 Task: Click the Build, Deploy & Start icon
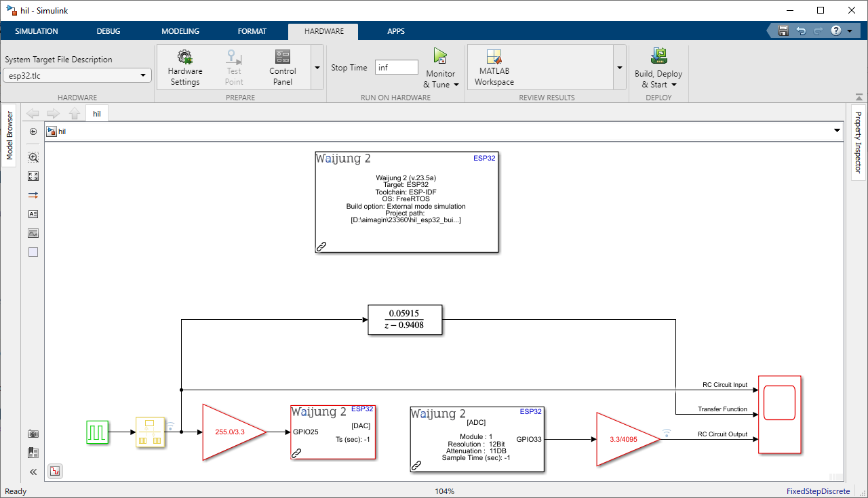pyautogui.click(x=658, y=56)
